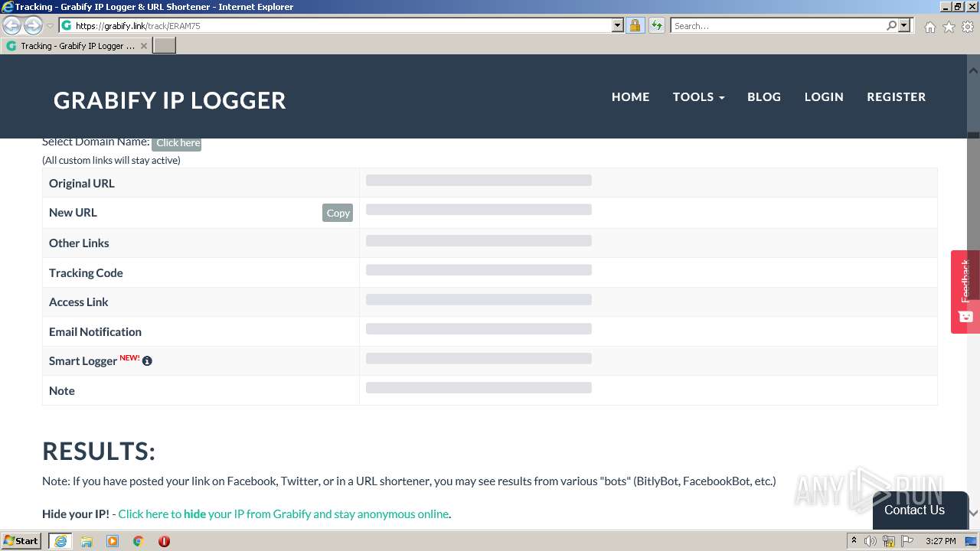Open the REGISTER nav item

[897, 97]
